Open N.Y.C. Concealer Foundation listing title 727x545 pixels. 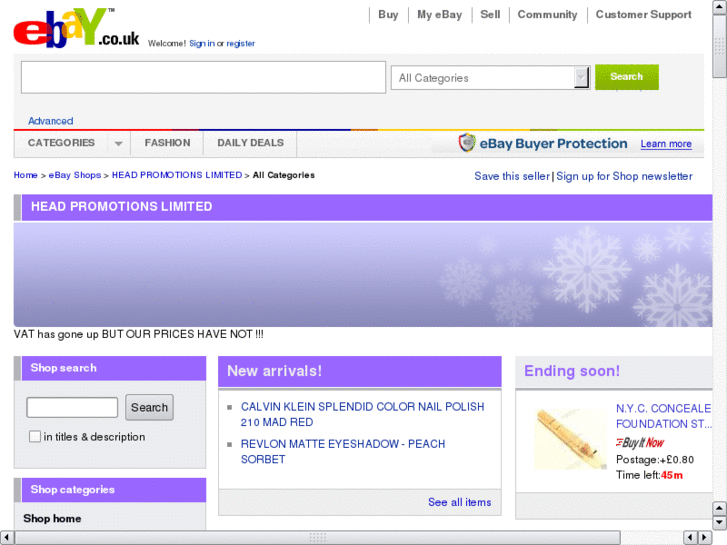click(x=663, y=416)
